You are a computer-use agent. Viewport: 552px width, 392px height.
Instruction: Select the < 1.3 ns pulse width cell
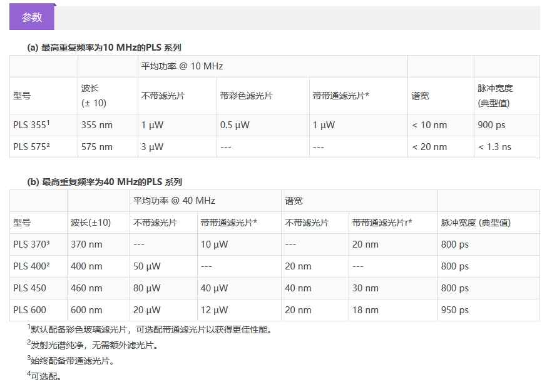494,147
